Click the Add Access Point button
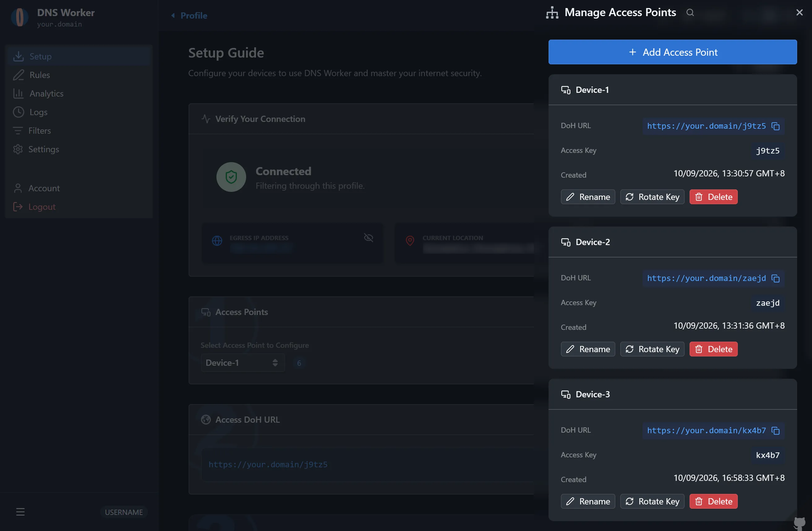This screenshot has height=531, width=812. coord(673,52)
